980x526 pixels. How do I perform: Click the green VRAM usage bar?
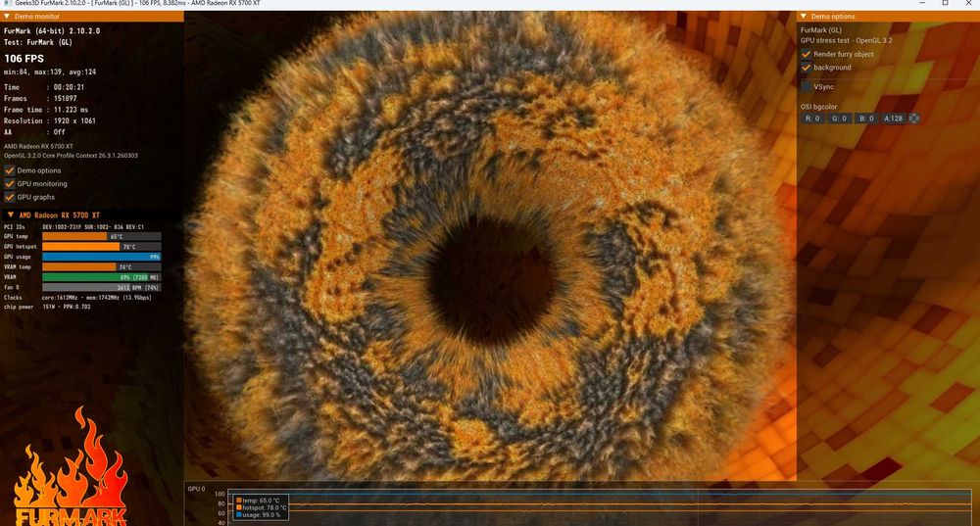101,277
